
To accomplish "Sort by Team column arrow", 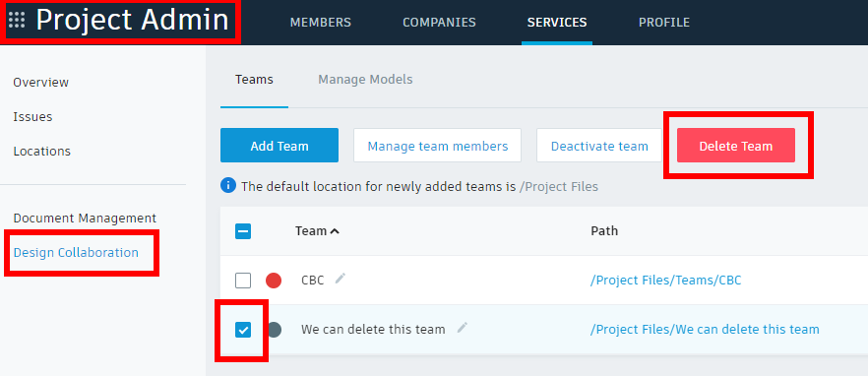I will pos(335,231).
